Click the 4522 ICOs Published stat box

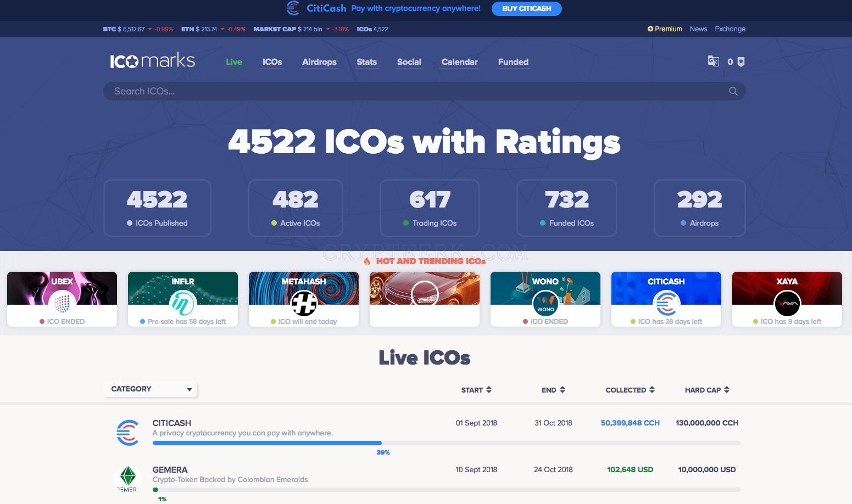tap(157, 208)
